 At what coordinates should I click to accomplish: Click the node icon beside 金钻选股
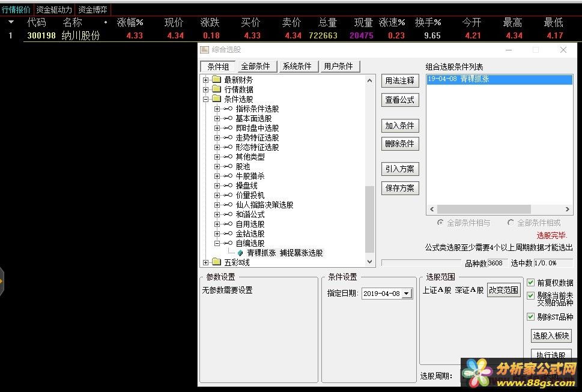228,234
